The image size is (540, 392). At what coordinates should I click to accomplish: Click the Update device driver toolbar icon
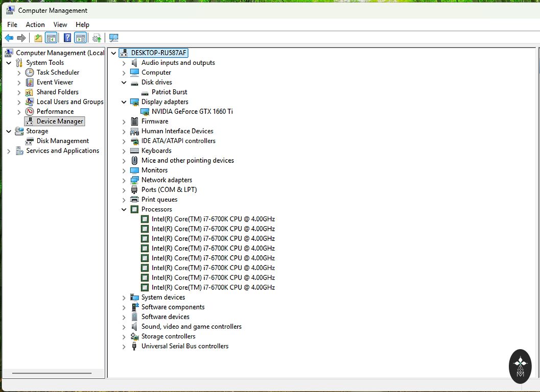click(97, 38)
